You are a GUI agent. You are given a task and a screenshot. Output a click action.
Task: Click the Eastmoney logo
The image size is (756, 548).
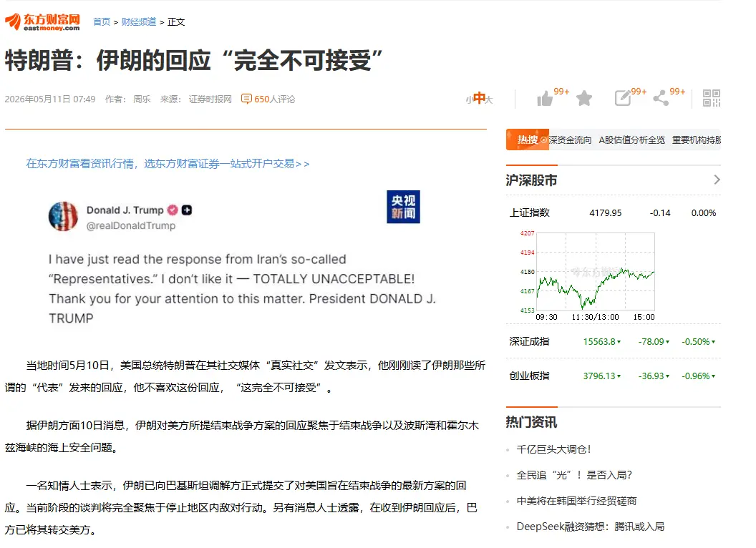tap(42, 22)
